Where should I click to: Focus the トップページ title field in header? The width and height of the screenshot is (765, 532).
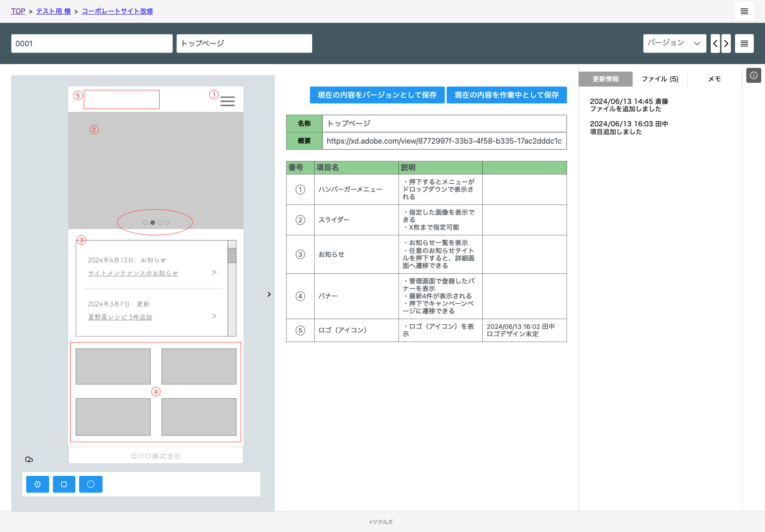coord(244,44)
